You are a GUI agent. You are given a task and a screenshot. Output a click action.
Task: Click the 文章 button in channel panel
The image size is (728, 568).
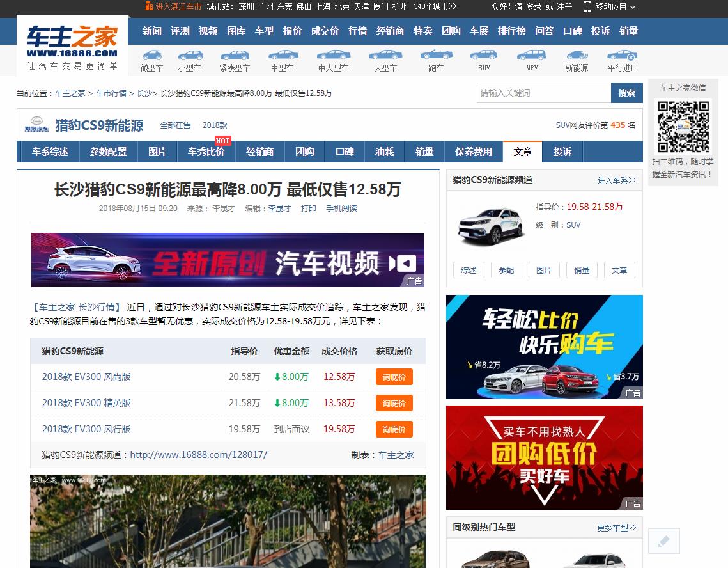[619, 270]
